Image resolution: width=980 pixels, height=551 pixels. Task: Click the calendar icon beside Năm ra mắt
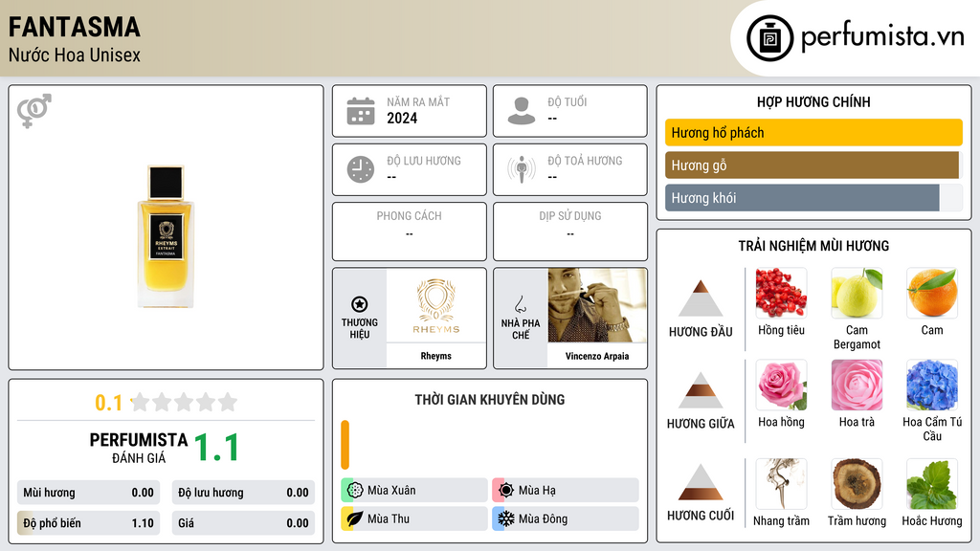361,111
